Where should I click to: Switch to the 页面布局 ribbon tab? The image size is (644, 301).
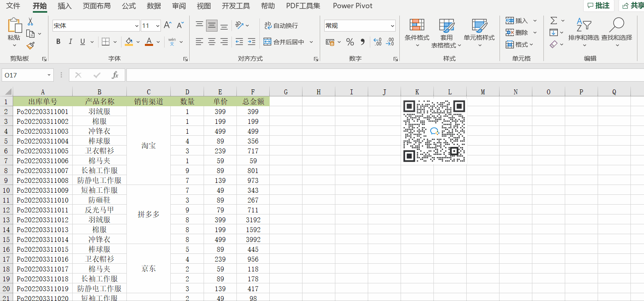pyautogui.click(x=96, y=6)
